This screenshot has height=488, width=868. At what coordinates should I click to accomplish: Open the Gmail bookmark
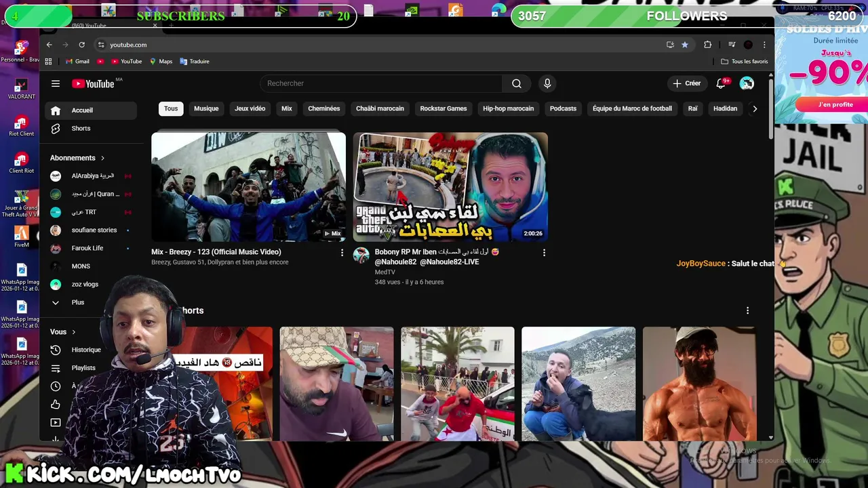(77, 62)
